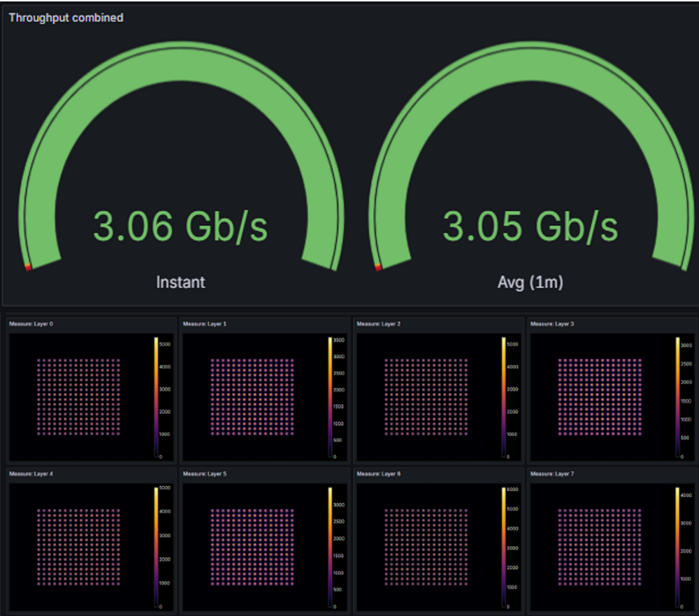Open the Measure: Layer 4 panel title

(x=31, y=474)
